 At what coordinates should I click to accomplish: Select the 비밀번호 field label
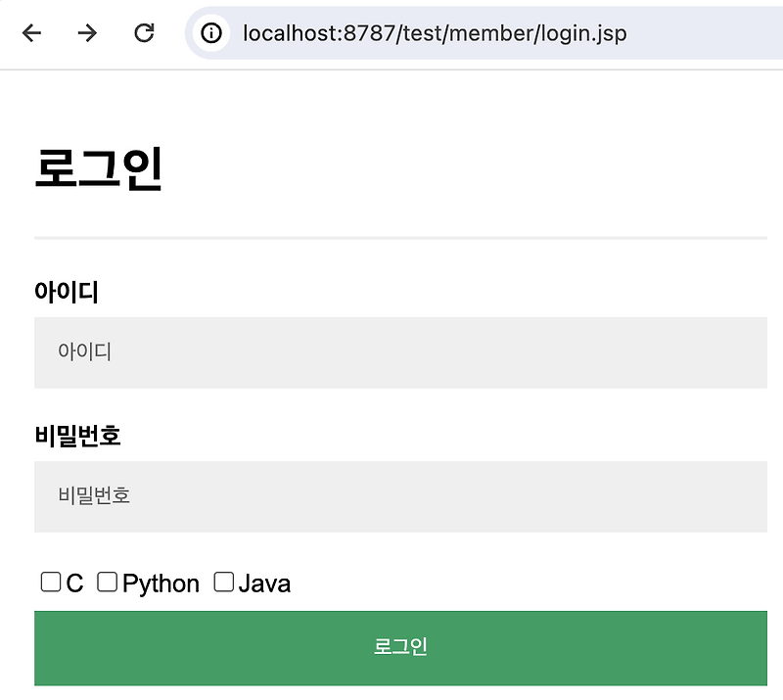click(x=77, y=435)
